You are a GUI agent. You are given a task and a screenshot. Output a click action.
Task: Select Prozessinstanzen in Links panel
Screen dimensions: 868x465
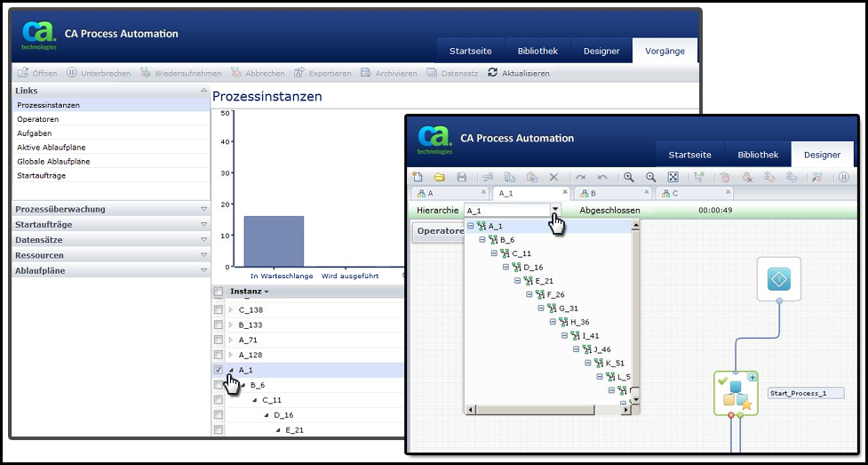click(x=111, y=105)
